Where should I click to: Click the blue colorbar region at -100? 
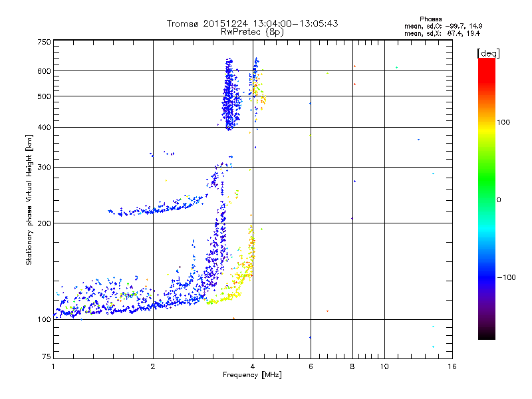[487, 277]
